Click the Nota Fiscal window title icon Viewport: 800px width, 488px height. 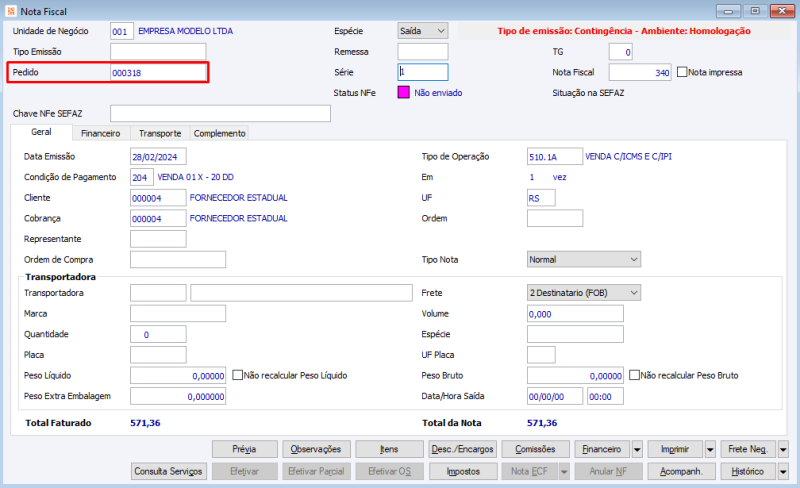[11, 11]
